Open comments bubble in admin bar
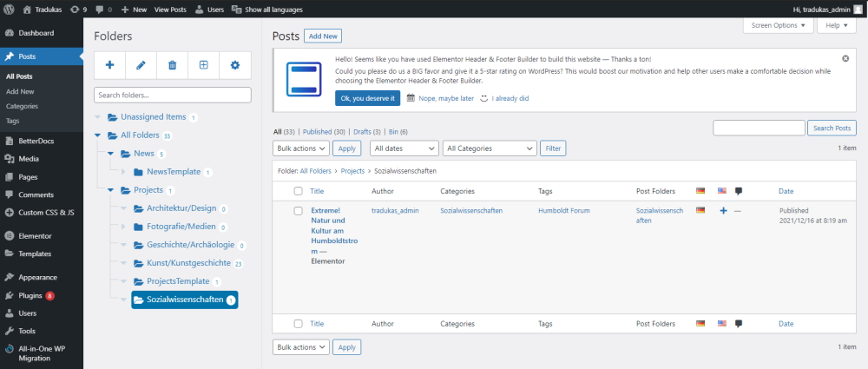This screenshot has height=369, width=868. [103, 10]
